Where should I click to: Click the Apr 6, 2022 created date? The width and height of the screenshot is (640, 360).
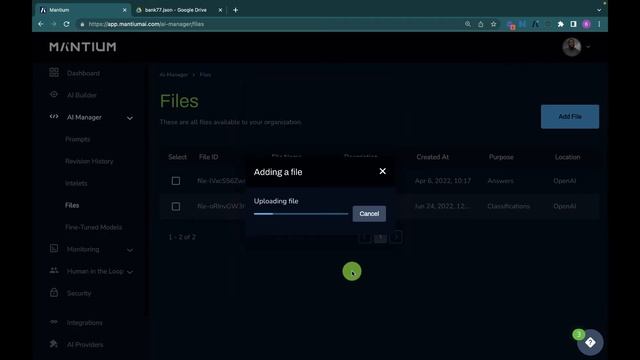443,181
